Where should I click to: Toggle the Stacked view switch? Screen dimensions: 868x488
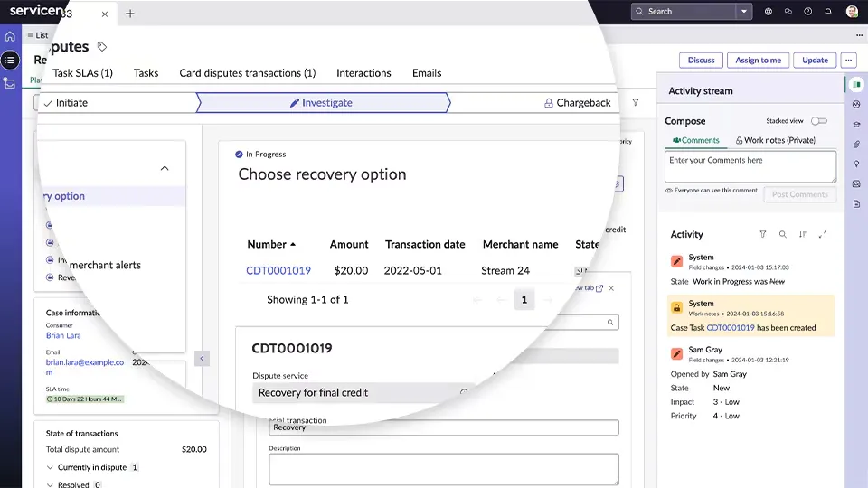819,120
